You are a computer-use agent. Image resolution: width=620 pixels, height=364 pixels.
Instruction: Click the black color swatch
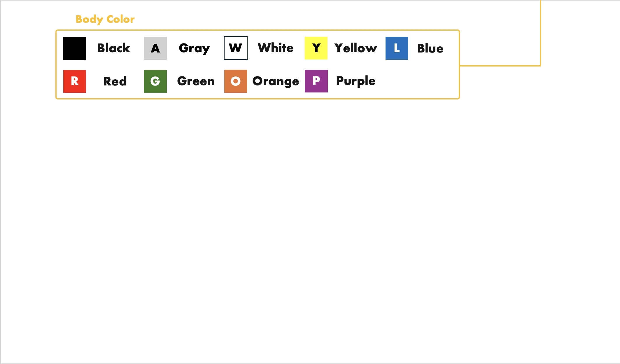click(75, 48)
